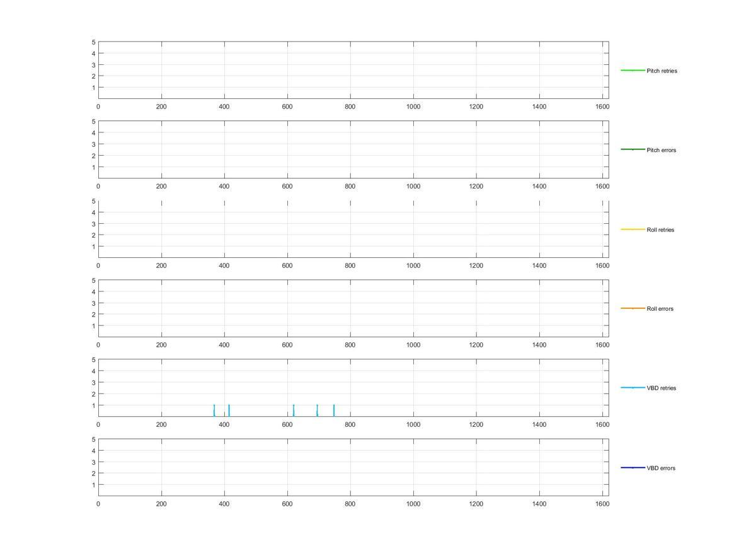756x558 pixels.
Task: Click the 1400 x-axis label under Roll retries plot
Action: 539,266
